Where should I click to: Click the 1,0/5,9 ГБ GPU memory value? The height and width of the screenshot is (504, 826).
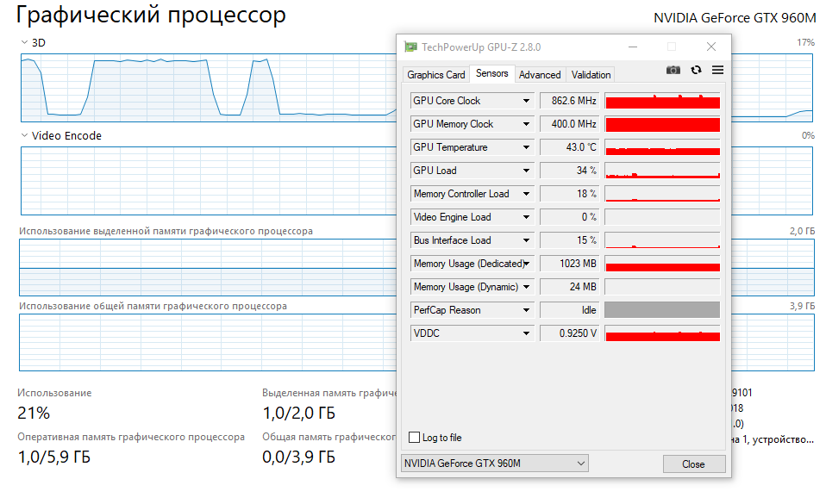tap(54, 457)
